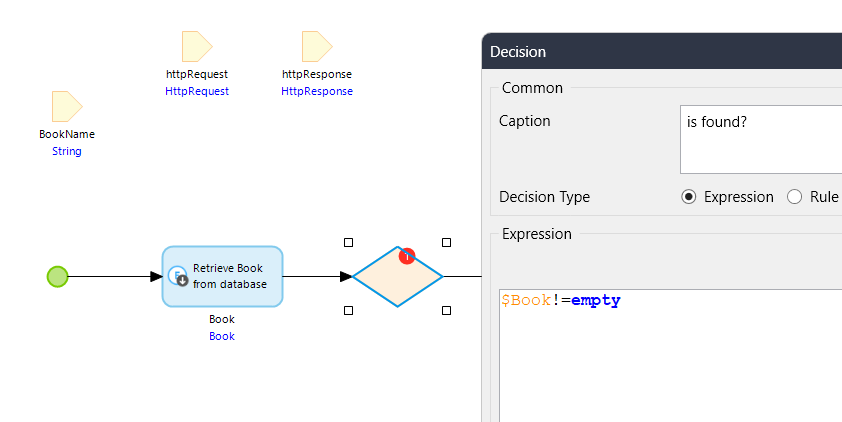
Task: Select the decision diamond shape
Action: pos(397,277)
